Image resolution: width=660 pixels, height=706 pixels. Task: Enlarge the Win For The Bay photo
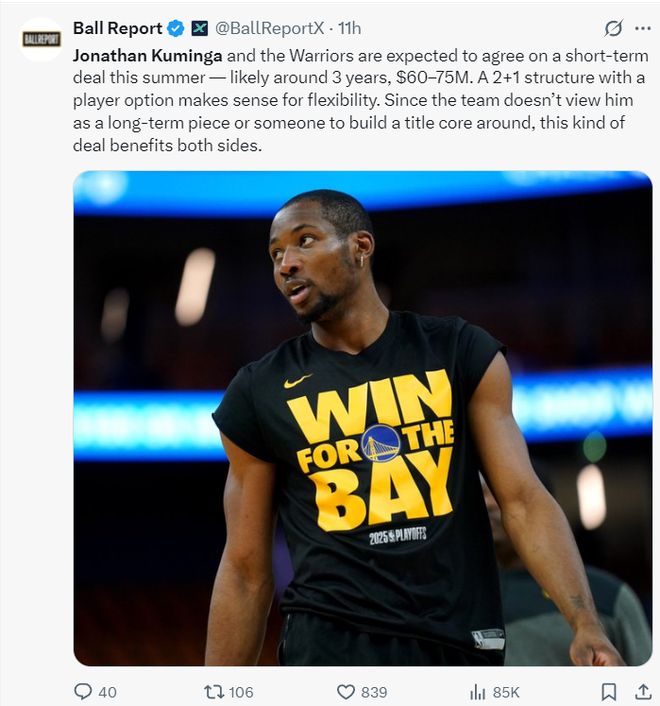point(362,418)
